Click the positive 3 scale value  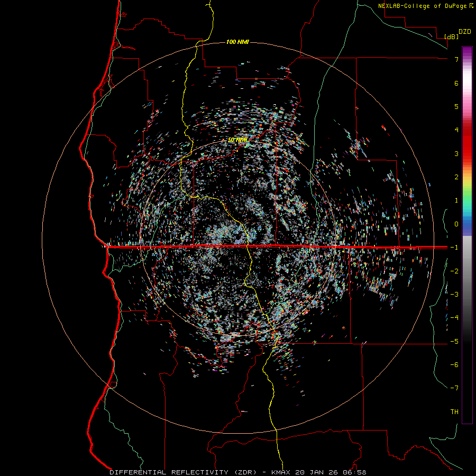pyautogui.click(x=456, y=153)
